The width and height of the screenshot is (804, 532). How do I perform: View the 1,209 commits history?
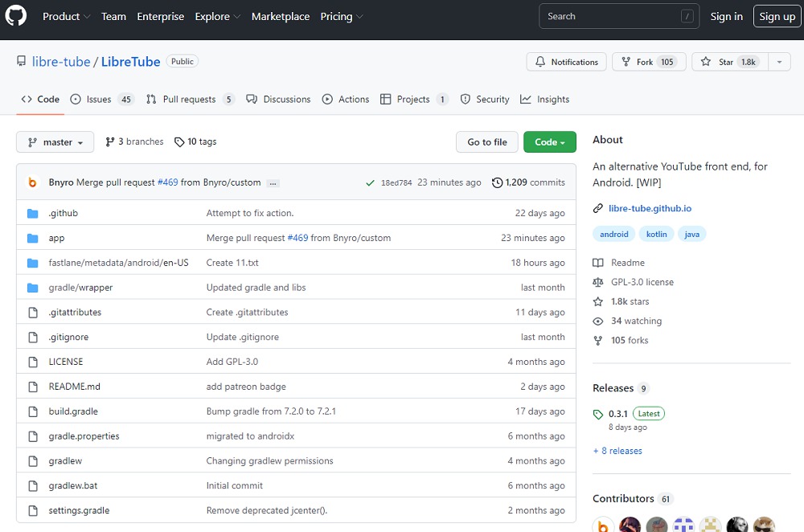pyautogui.click(x=529, y=182)
